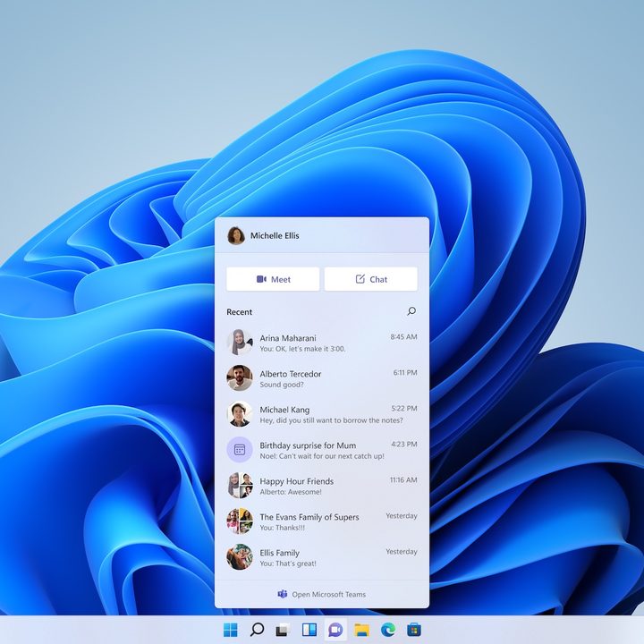
Task: Open Birthday surprise for Mum chat
Action: (308, 445)
